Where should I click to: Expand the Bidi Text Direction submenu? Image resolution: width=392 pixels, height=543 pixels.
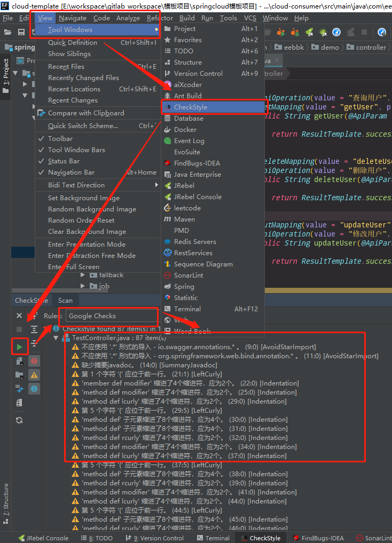coord(76,185)
